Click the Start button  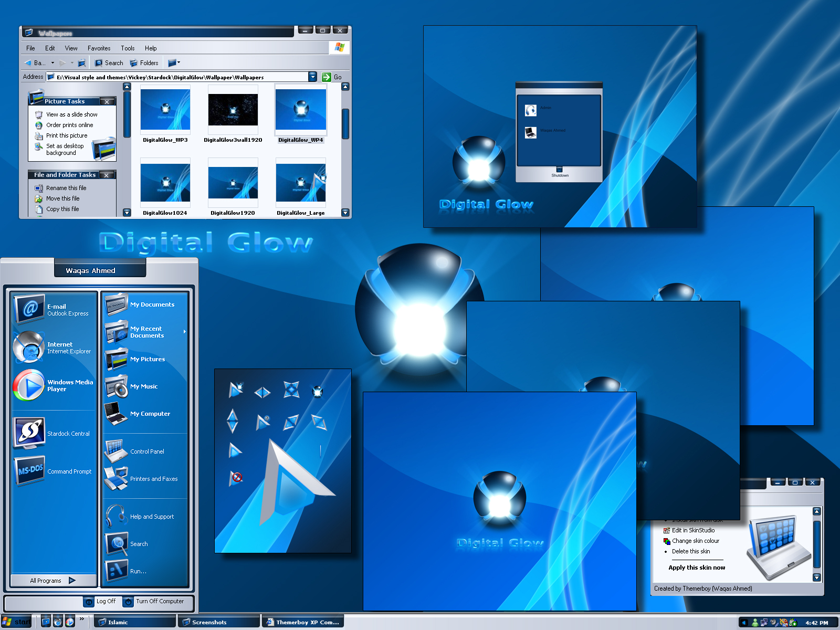tap(16, 622)
